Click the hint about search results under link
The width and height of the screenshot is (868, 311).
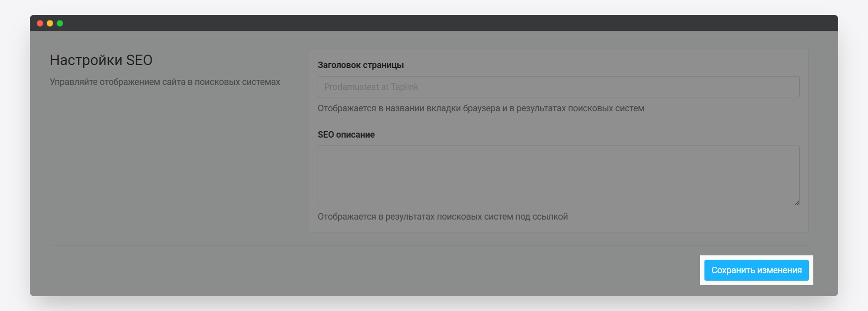(442, 217)
